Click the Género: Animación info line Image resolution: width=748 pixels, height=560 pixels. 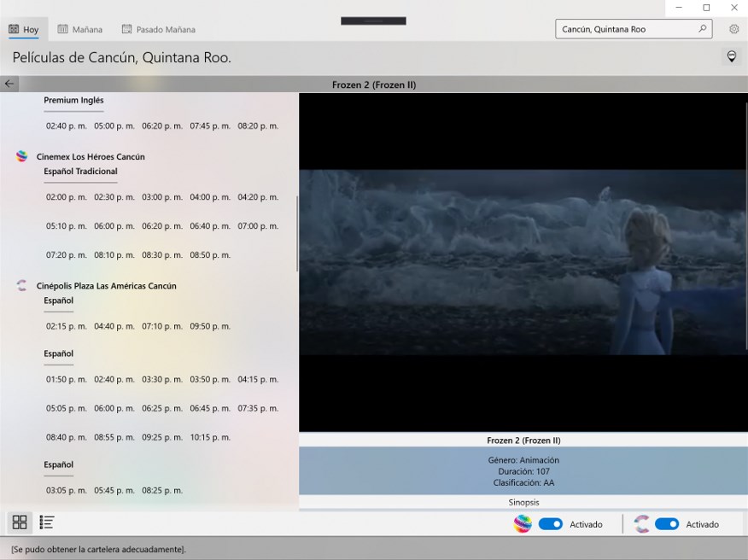(x=523, y=460)
